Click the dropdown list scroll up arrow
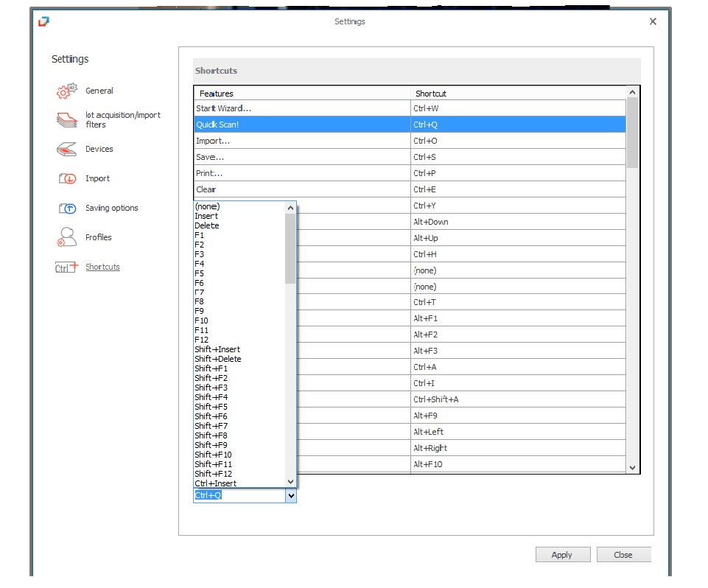This screenshot has width=708, height=588. (291, 208)
